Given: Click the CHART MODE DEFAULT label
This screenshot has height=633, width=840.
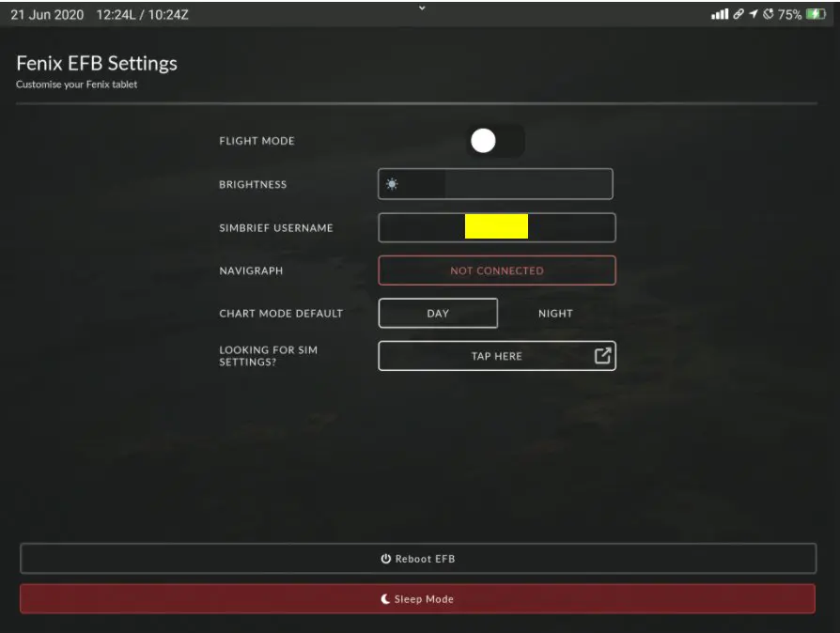Looking at the screenshot, I should tap(281, 314).
